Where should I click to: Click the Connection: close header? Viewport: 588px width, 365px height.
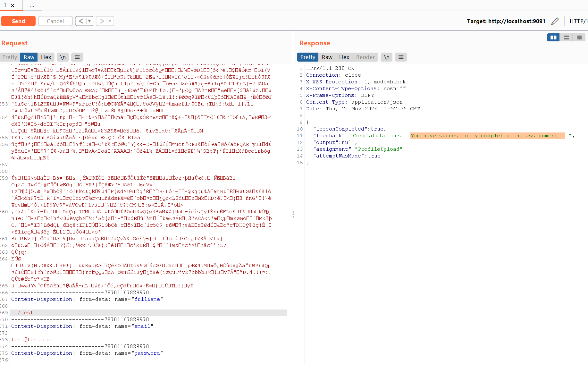click(x=333, y=75)
